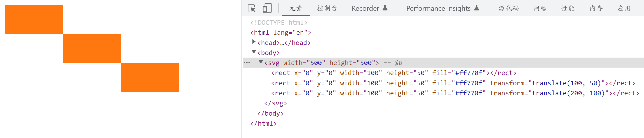The image size is (644, 138).
Task: Switch to the 元素 tab
Action: coord(296,8)
